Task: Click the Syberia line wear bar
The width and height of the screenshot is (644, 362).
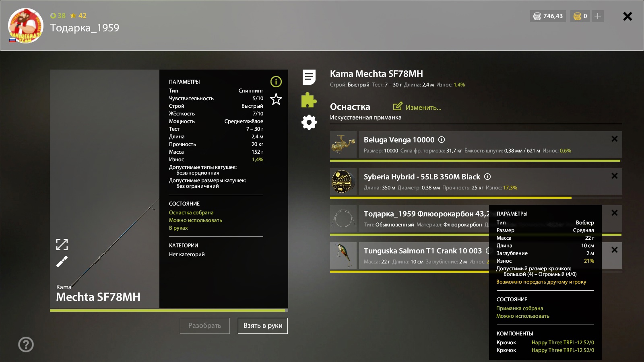Action: point(476,197)
